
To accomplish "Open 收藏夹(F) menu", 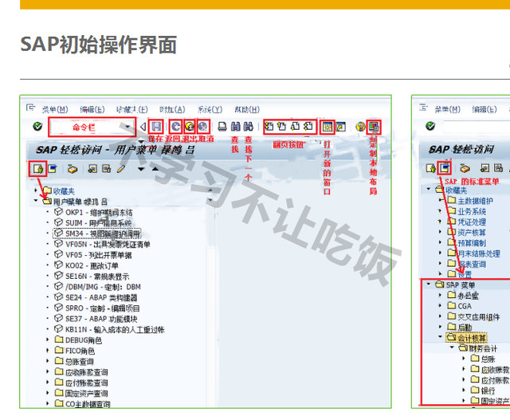I will [132, 110].
